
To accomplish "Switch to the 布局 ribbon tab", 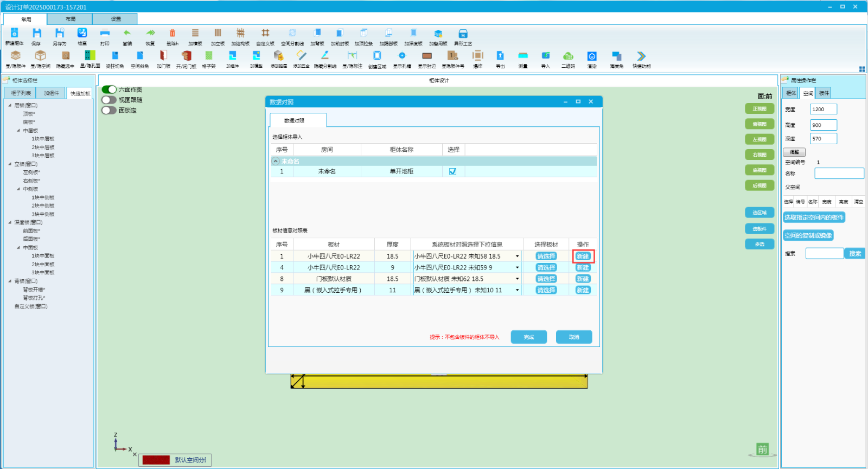I will pos(71,19).
